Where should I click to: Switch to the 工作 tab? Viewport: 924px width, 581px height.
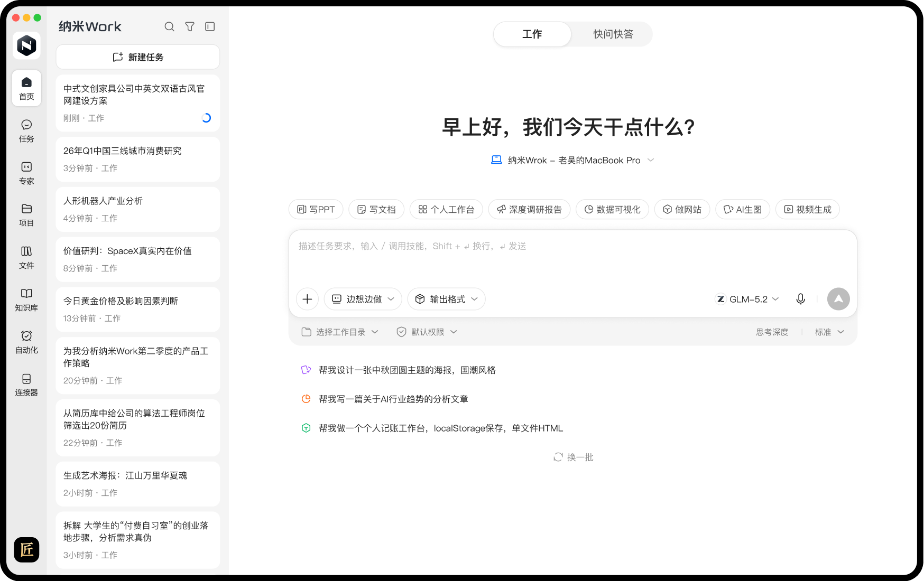(532, 34)
